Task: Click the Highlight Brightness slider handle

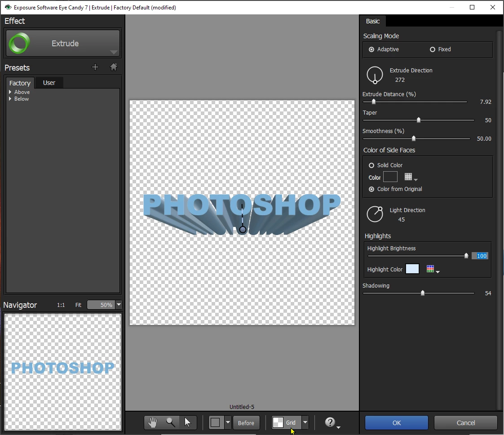Action: coord(466,256)
